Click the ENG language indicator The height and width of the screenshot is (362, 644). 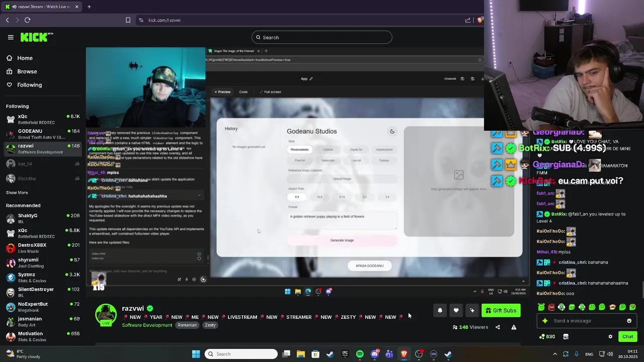pos(589,354)
